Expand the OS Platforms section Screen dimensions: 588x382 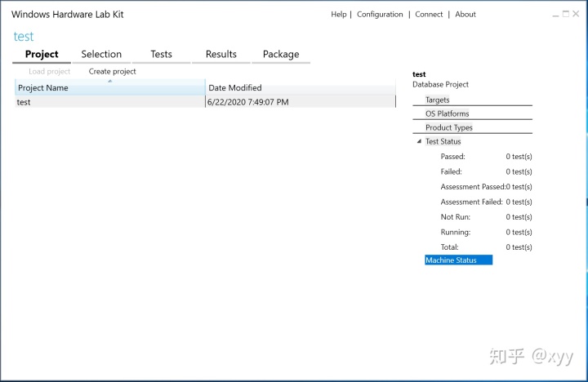click(447, 113)
